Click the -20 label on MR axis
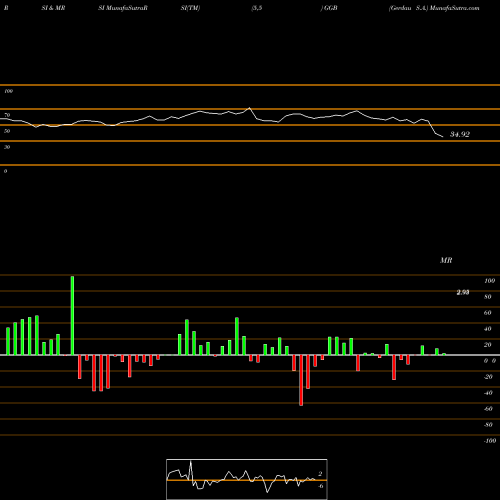Screen dimensions: 500x500 point(488,377)
